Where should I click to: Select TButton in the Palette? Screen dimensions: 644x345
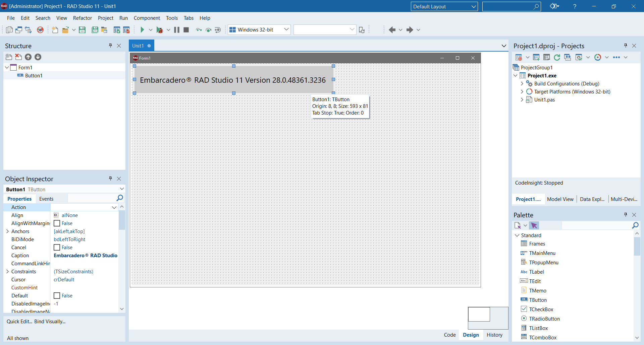pos(538,300)
